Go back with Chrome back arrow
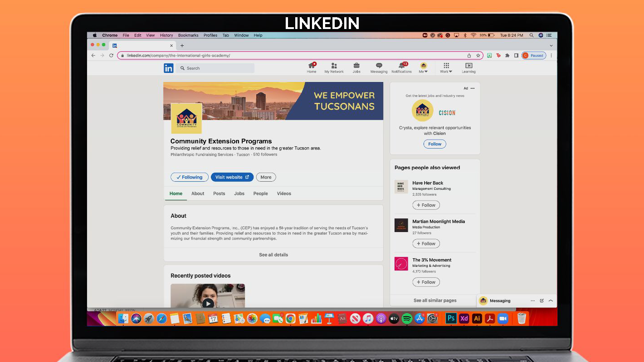This screenshot has width=644, height=362. tap(93, 56)
